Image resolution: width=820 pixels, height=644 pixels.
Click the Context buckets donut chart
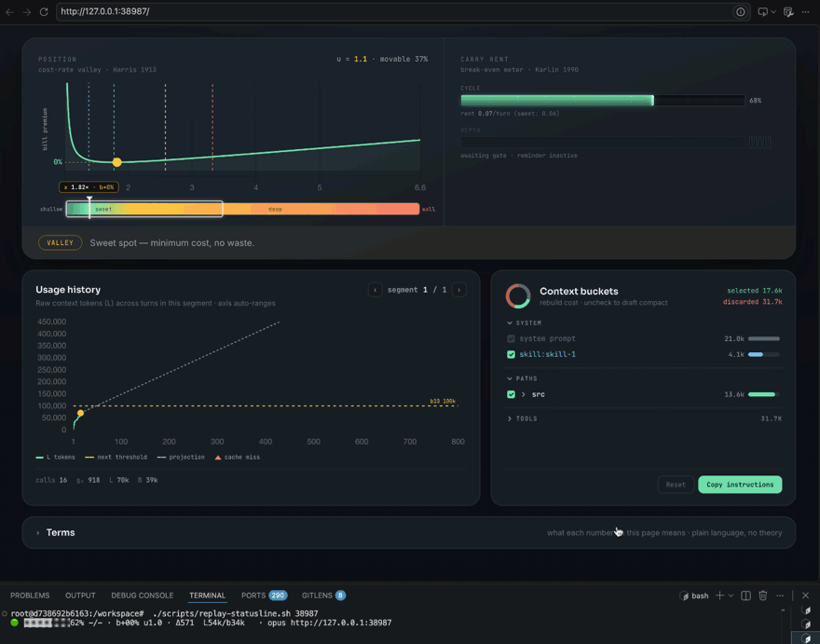click(518, 296)
